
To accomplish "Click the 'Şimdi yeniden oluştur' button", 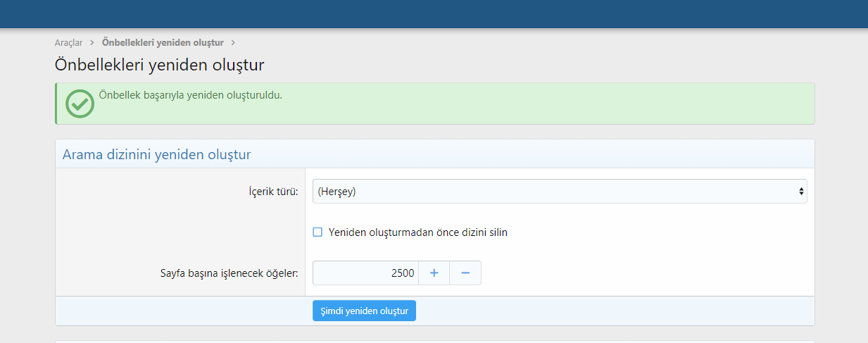I will [364, 311].
